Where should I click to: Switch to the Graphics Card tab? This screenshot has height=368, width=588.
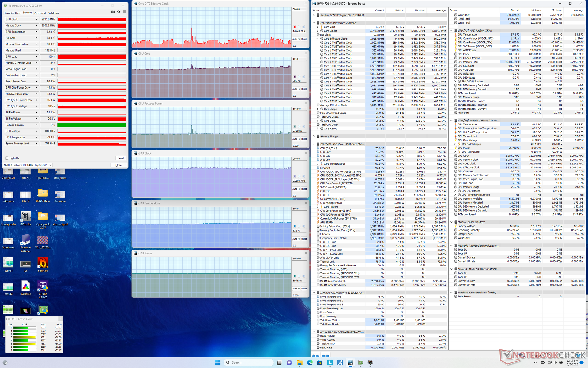click(12, 13)
